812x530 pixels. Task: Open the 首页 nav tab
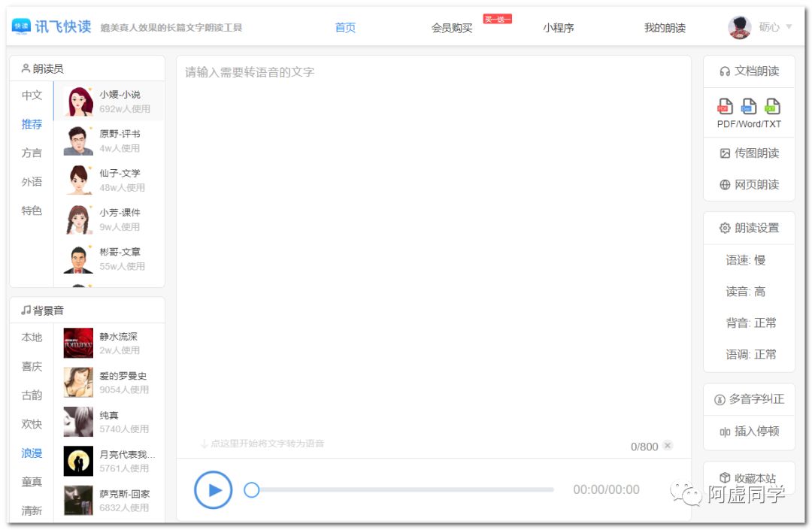345,28
